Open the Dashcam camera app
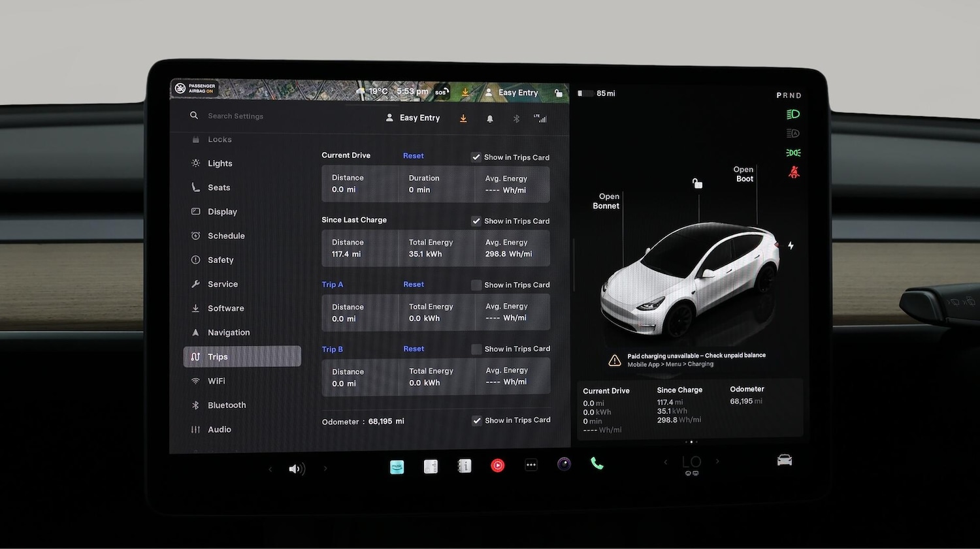980x549 pixels. [564, 464]
